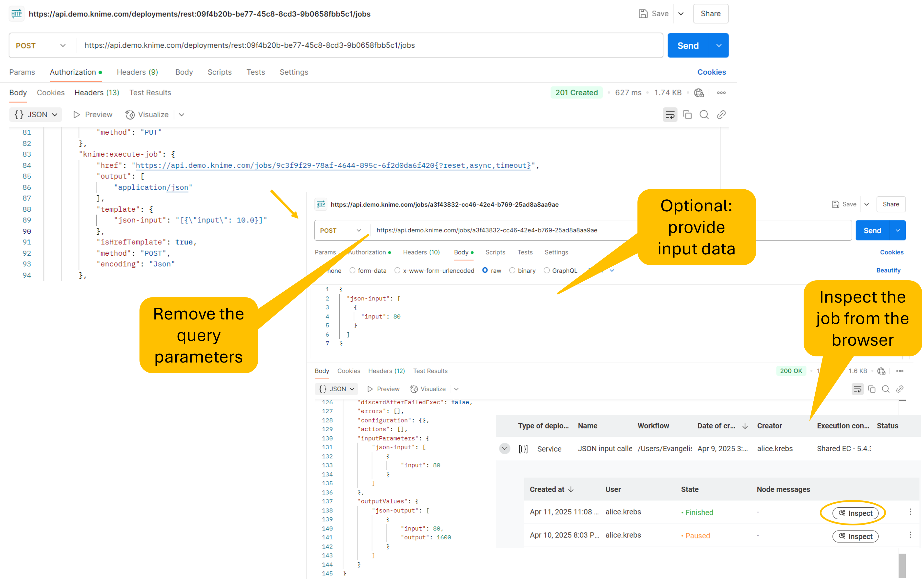Click the HTTP icon beside the jobs URL title
The height and width of the screenshot is (579, 924).
(321, 204)
